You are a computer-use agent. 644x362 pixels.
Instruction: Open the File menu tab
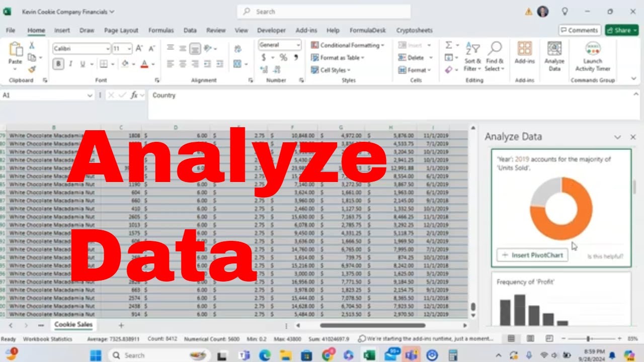click(x=10, y=30)
